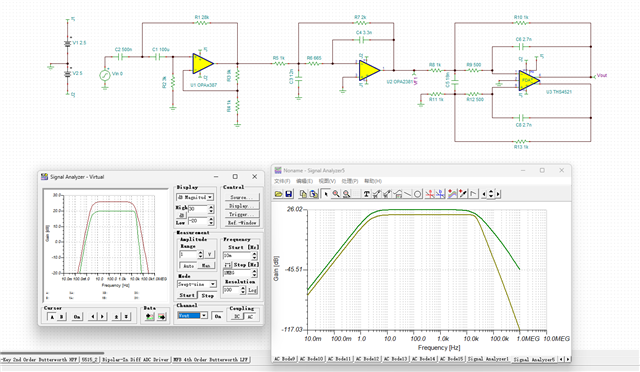Open the 文件(F) menu
The height and width of the screenshot is (372, 640).
coord(282,181)
